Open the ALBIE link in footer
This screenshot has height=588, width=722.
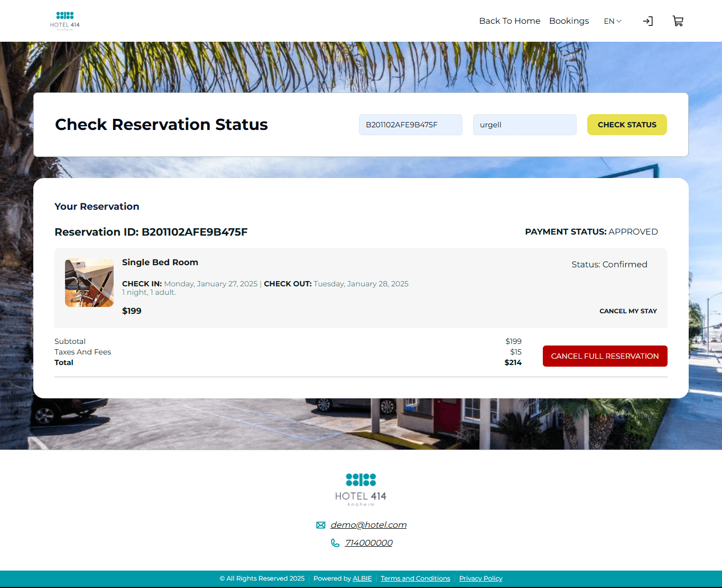point(362,578)
